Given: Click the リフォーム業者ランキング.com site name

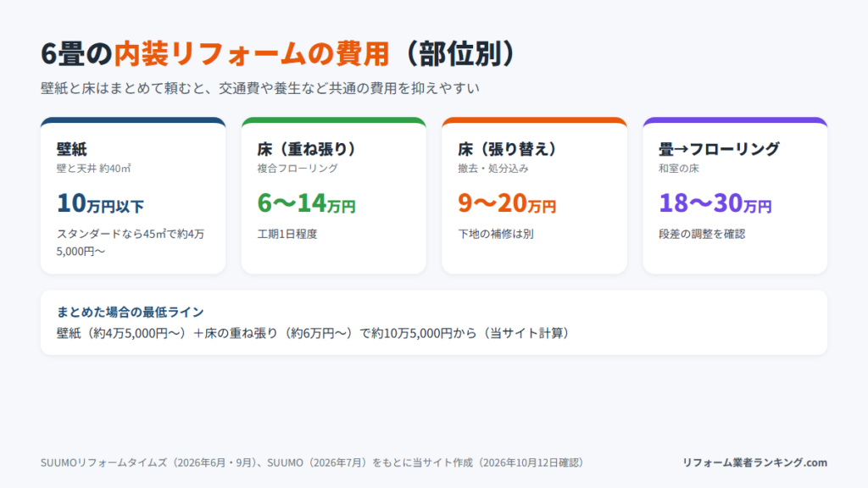Looking at the screenshot, I should pos(754,463).
